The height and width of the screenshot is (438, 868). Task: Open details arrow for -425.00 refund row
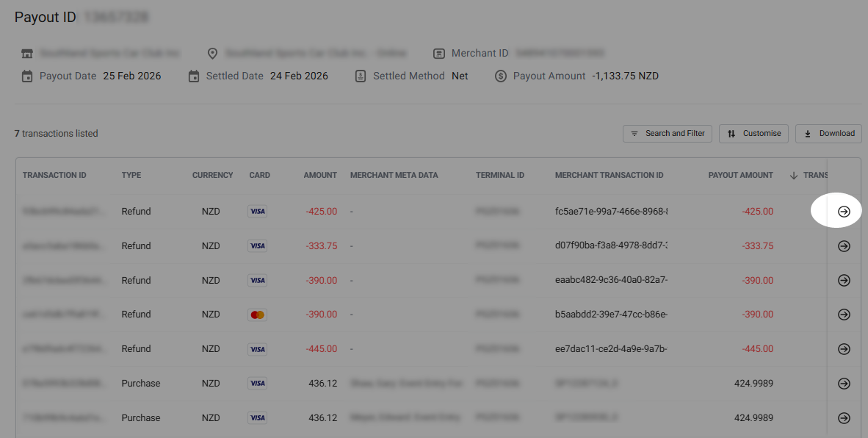844,212
